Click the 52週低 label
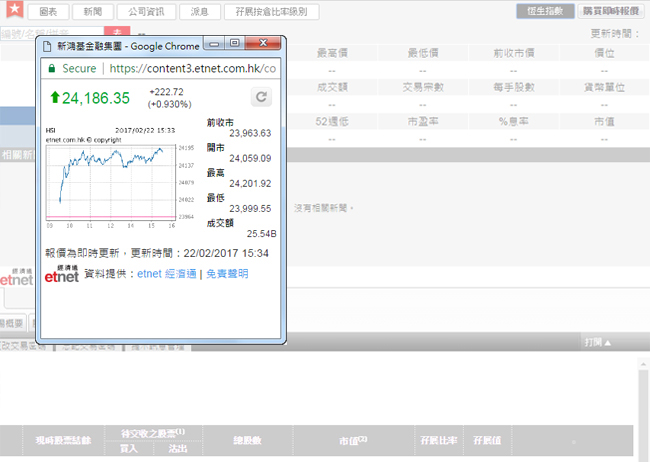 coord(332,122)
